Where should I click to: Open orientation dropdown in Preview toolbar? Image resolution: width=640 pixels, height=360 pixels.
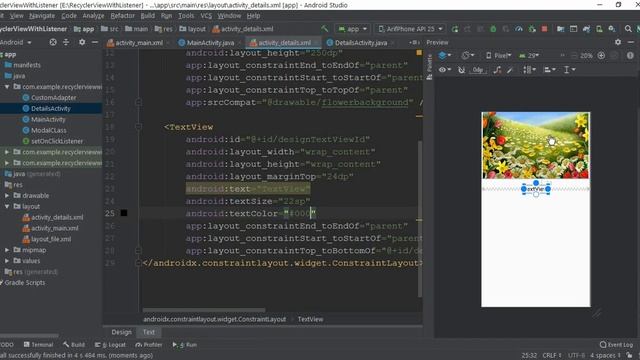pos(468,55)
